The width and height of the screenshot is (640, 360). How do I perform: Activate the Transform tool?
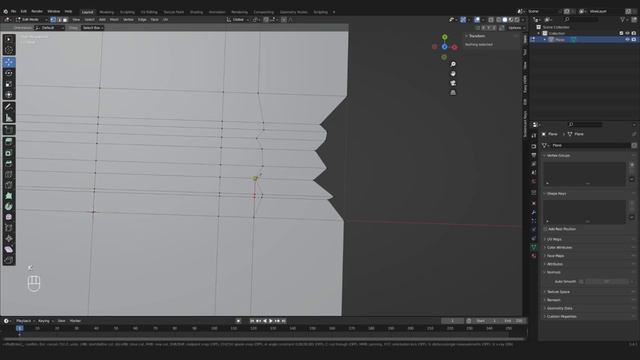coord(9,95)
